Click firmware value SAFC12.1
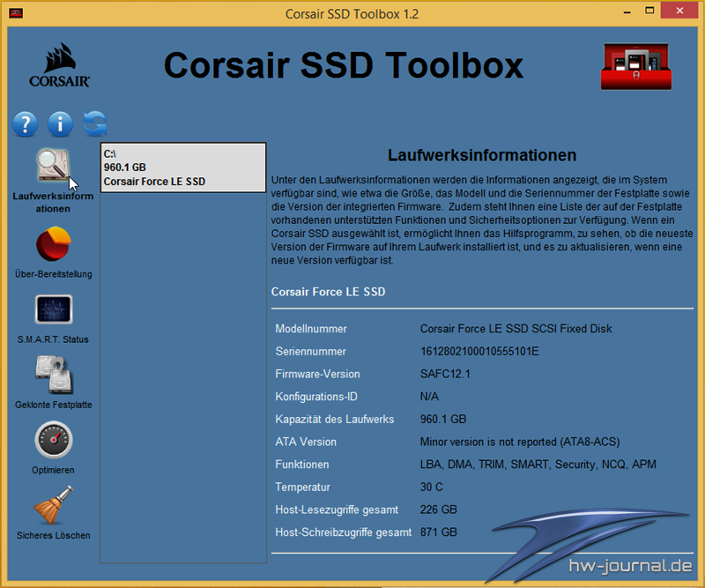 pos(445,374)
